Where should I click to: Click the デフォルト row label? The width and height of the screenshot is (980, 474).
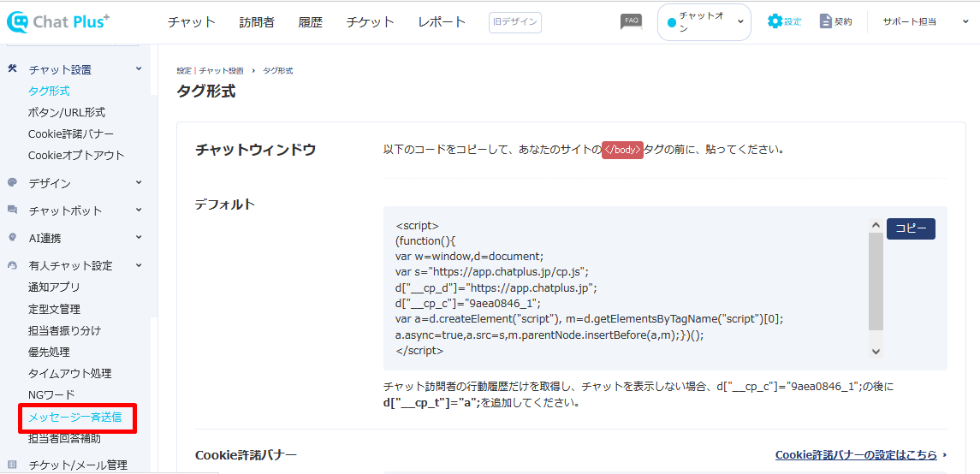click(x=225, y=204)
